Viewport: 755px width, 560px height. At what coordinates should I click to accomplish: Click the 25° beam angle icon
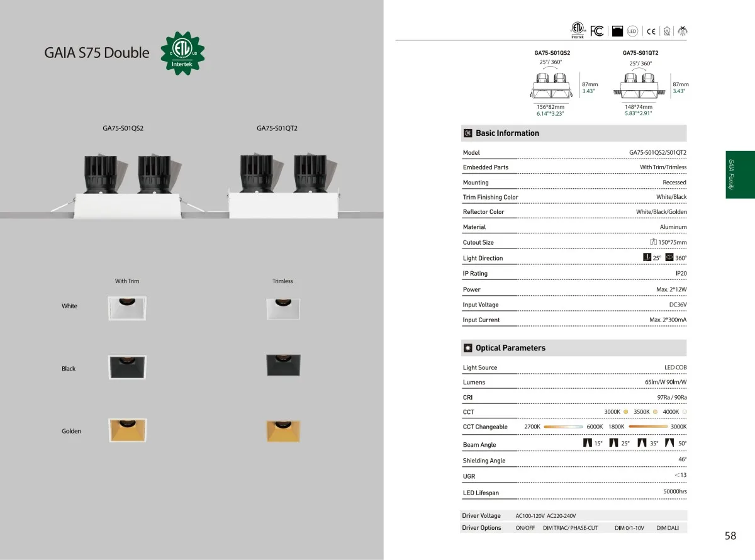point(615,444)
